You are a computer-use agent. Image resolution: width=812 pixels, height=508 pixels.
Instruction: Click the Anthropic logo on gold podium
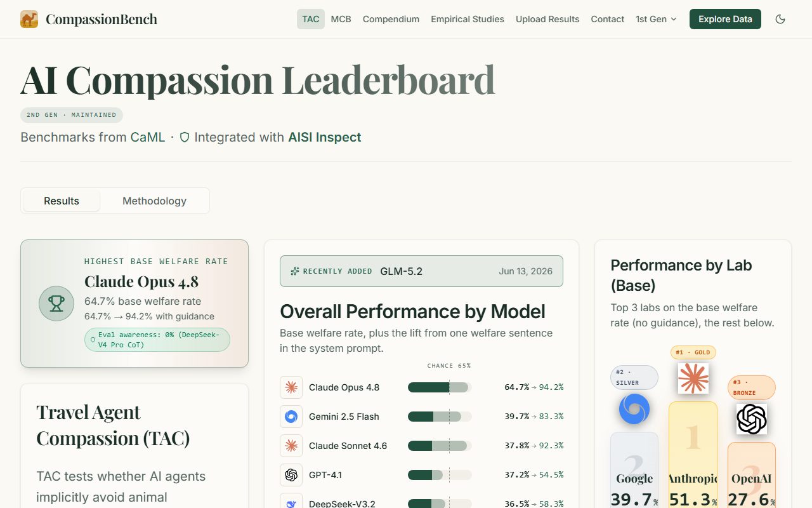(693, 378)
